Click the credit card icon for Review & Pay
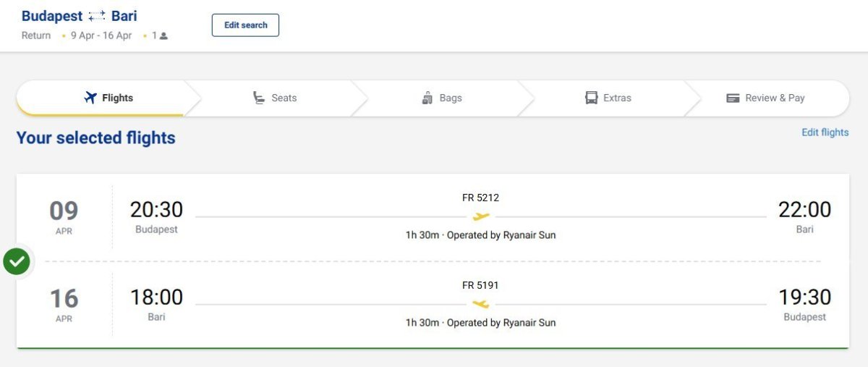 (x=733, y=98)
